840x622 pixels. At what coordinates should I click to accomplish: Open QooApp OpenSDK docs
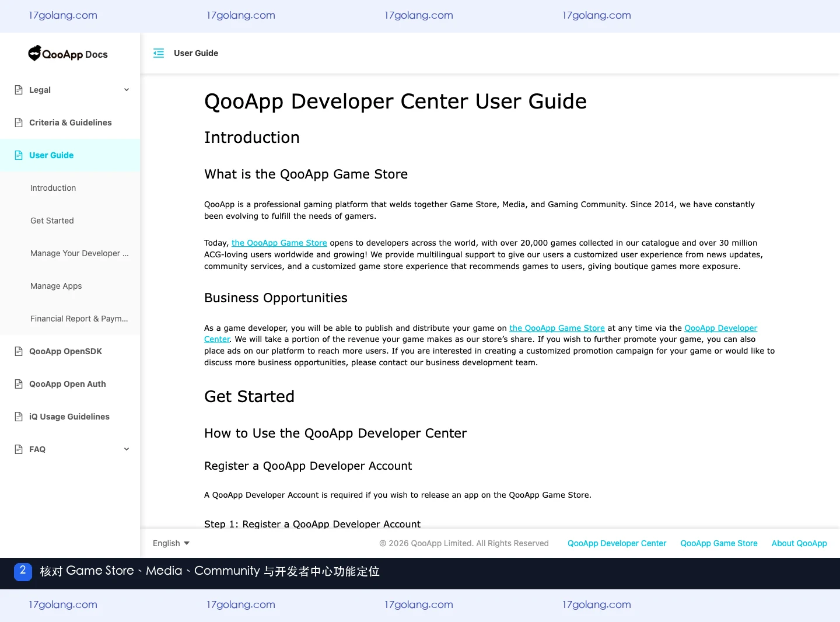pos(70,351)
